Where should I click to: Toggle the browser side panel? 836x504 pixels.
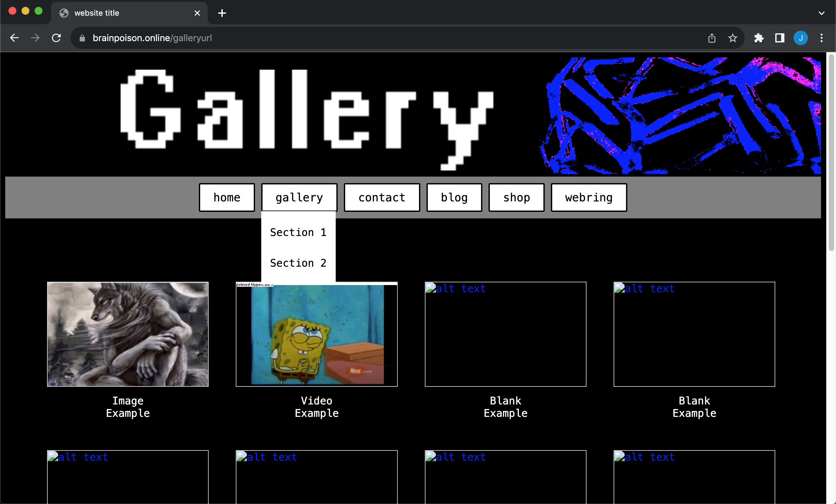click(780, 38)
